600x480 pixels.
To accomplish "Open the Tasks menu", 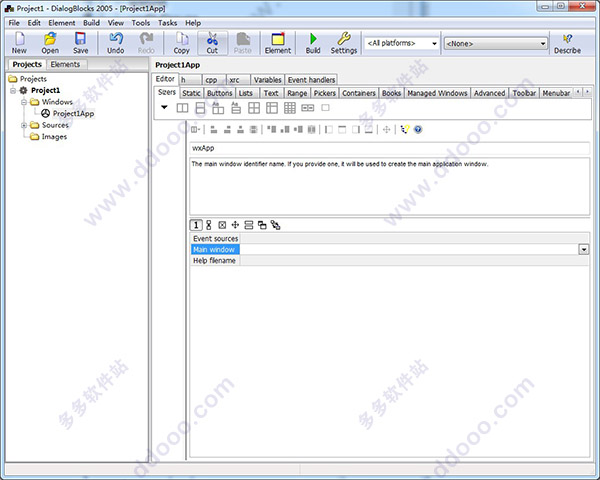I will [x=168, y=23].
